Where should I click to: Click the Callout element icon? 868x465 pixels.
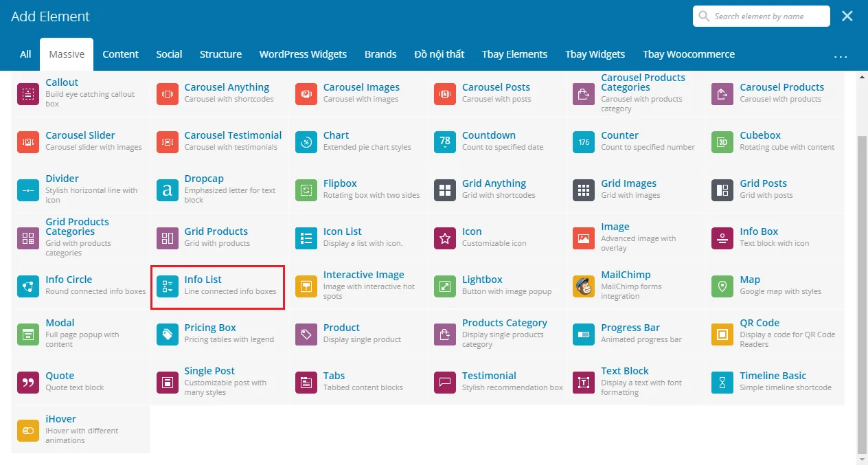click(28, 94)
